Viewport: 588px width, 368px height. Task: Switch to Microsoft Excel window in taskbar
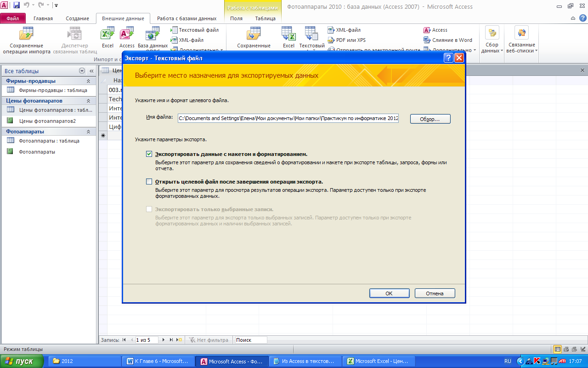point(380,361)
